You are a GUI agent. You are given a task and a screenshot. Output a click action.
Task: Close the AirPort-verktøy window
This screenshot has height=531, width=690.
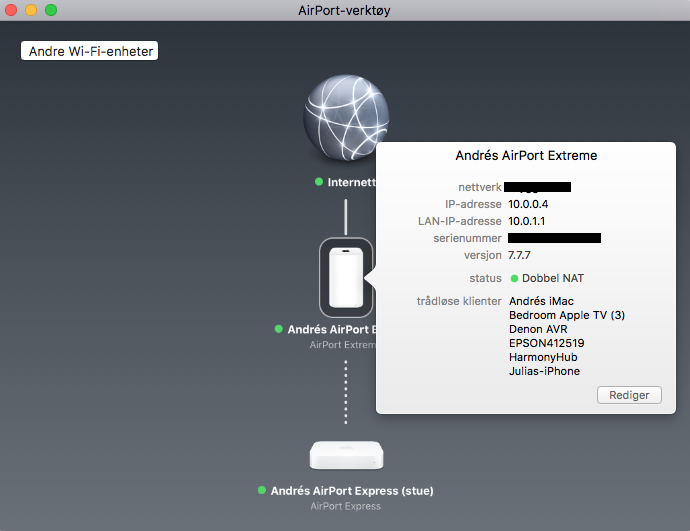coord(11,10)
